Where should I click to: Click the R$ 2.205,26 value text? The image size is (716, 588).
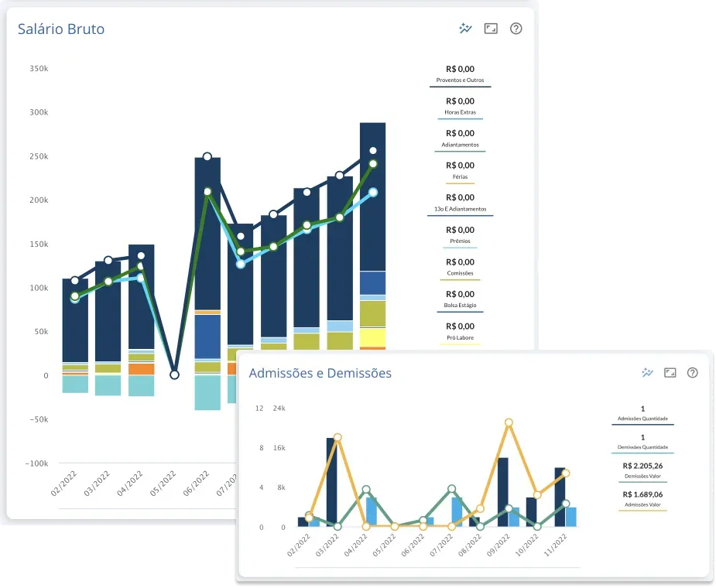(643, 466)
